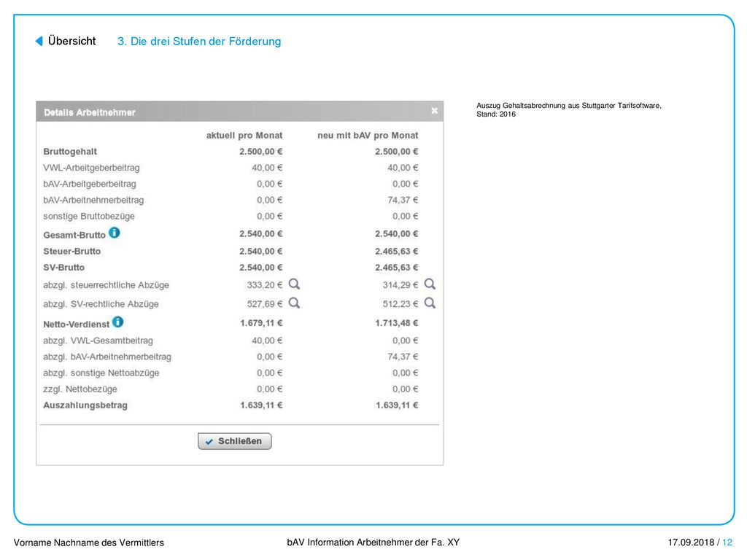Click the Details Arbeitnehmer title bar
The width and height of the screenshot is (747, 560).
tap(239, 112)
